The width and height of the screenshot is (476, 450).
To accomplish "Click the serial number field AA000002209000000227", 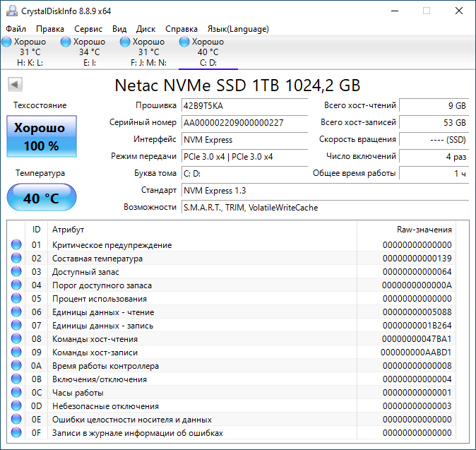I will click(244, 123).
